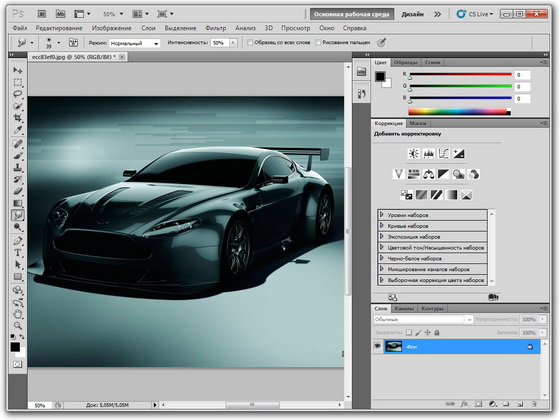
Task: Select the Gradient tool
Action: tap(18, 203)
